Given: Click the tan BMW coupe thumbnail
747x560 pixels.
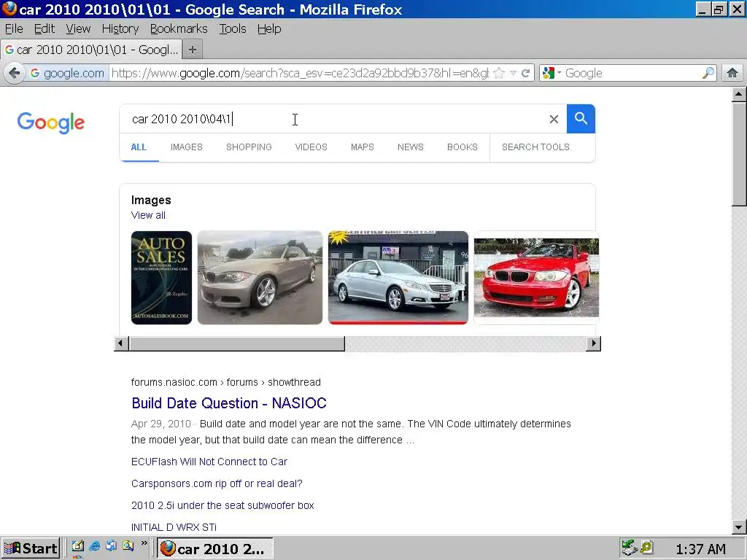Looking at the screenshot, I should (260, 278).
